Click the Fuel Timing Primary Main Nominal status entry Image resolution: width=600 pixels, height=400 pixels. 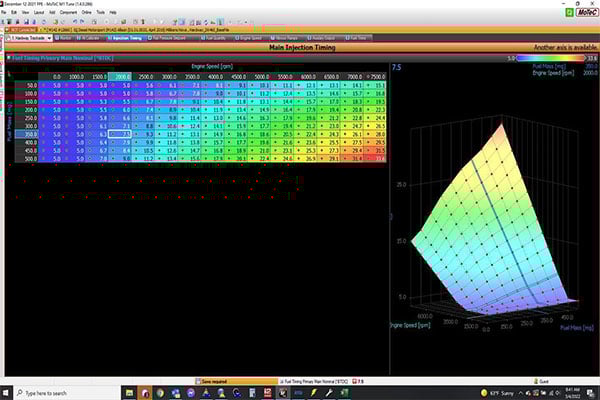[x=314, y=381]
